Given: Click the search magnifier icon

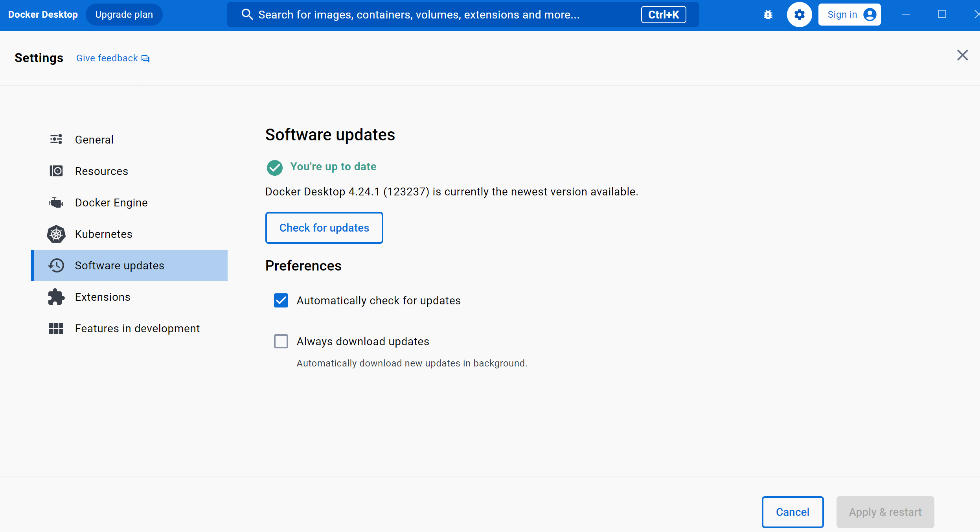Looking at the screenshot, I should coord(247,15).
